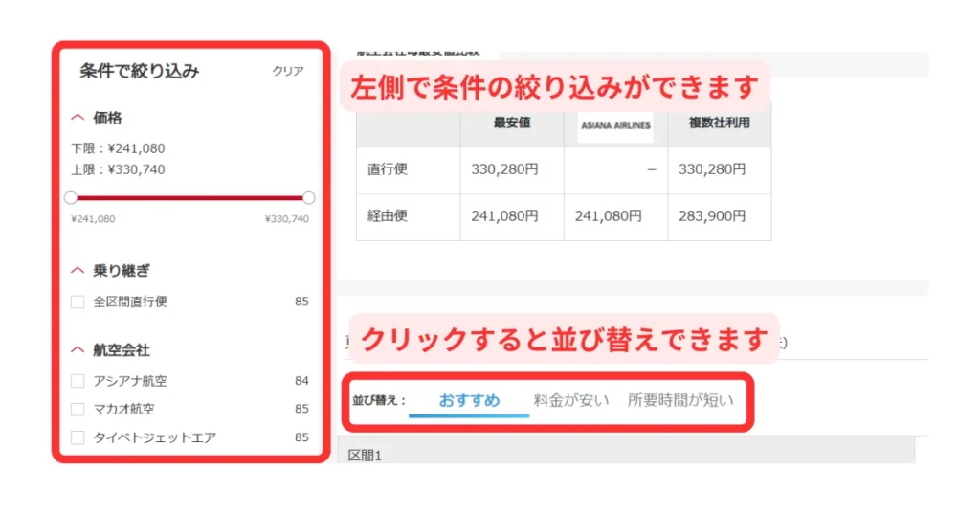Check the 全区間直行便 checkbox
Viewport: 980px width, 515px height.
(78, 302)
